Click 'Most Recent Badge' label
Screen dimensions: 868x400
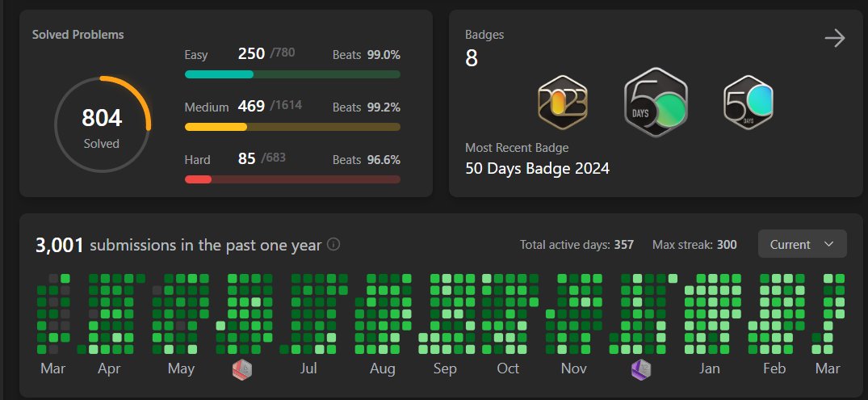pyautogui.click(x=517, y=148)
